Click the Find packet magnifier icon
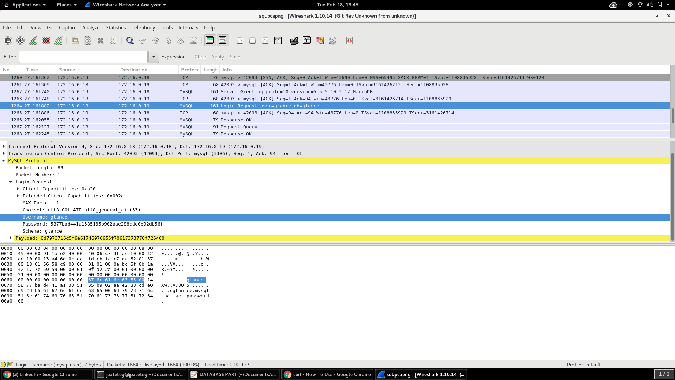The height and width of the screenshot is (380, 675). 130,40
